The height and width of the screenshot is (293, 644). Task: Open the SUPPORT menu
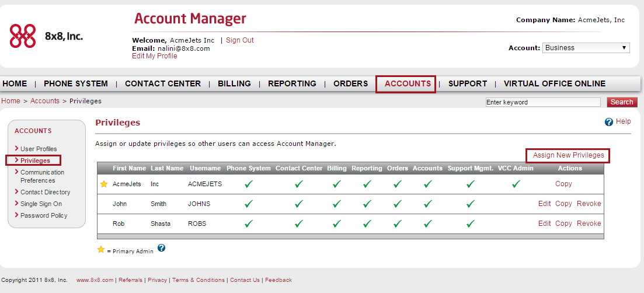point(468,83)
